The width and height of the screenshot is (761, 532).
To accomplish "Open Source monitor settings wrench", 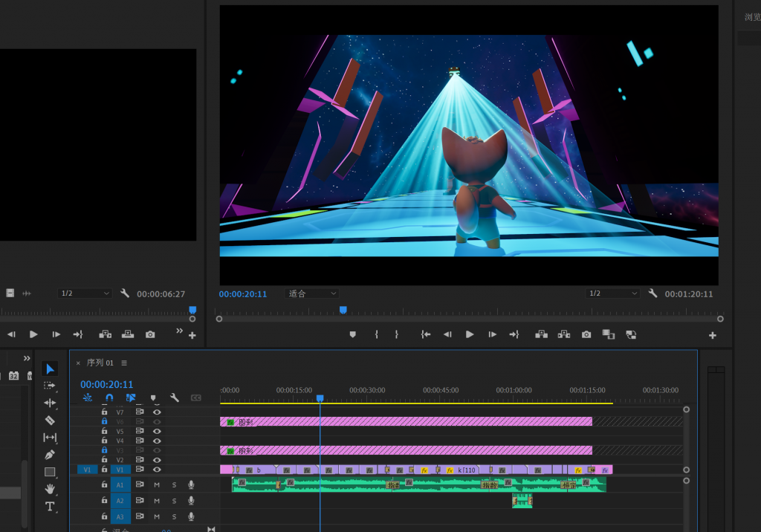I will (x=125, y=293).
